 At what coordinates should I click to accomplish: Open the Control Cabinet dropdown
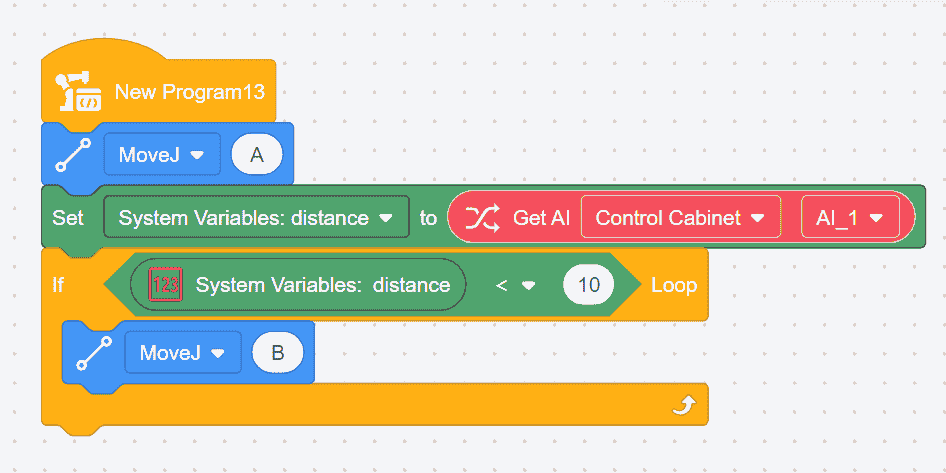(x=680, y=217)
